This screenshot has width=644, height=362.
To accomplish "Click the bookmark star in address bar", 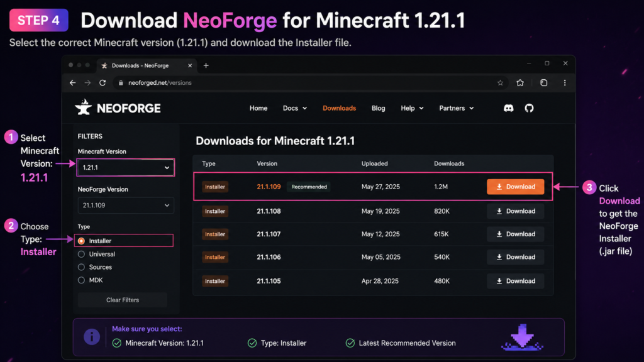I will [500, 83].
